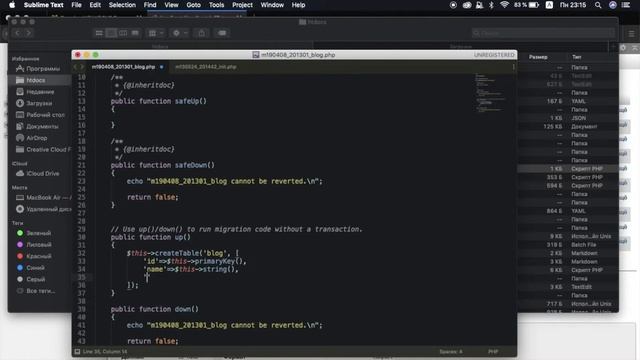Open the Creative Cloud icon in menu bar
Image resolution: width=640 pixels, height=360 pixels.
pos(467,5)
